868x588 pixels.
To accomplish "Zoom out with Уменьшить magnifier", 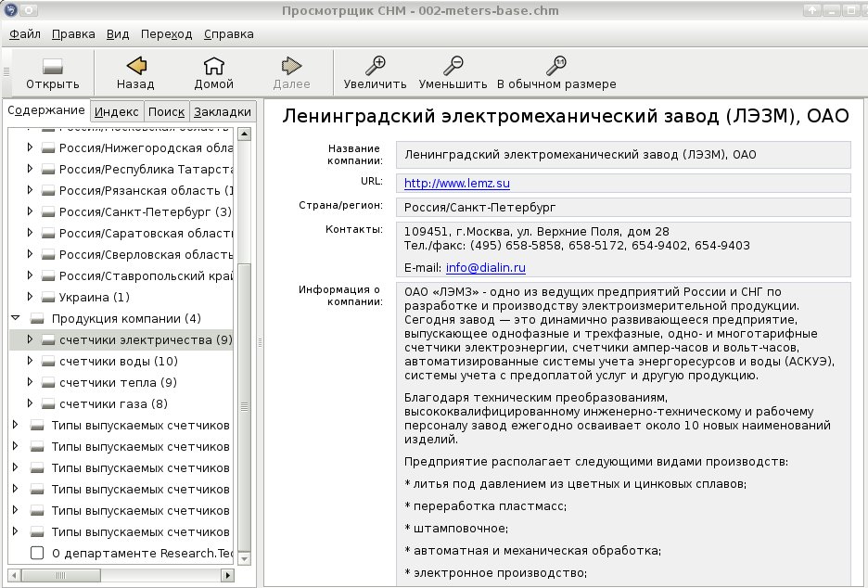I will click(x=453, y=65).
